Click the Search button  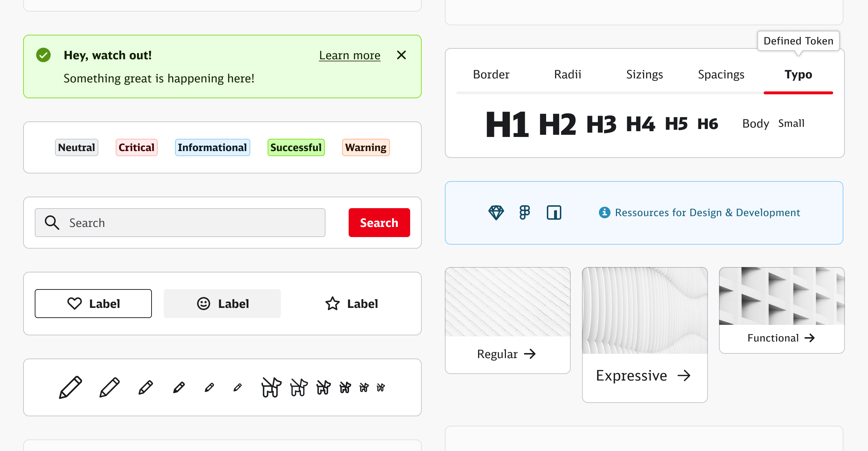pos(379,223)
